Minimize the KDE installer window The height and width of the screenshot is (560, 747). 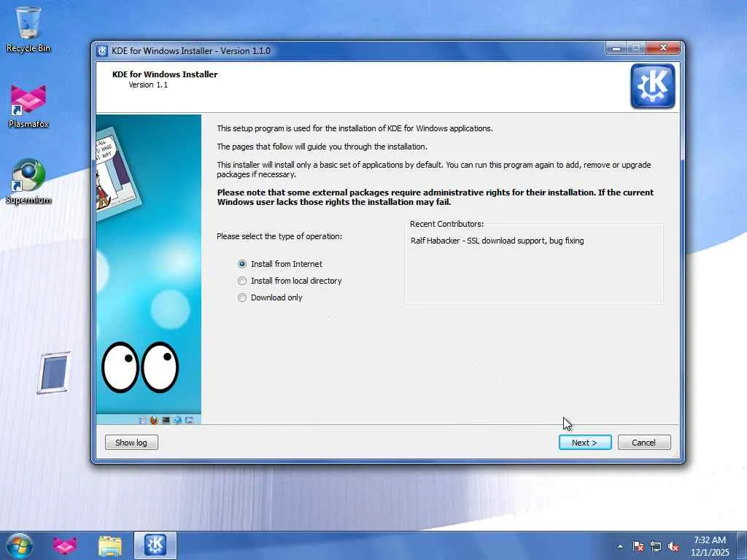(616, 47)
